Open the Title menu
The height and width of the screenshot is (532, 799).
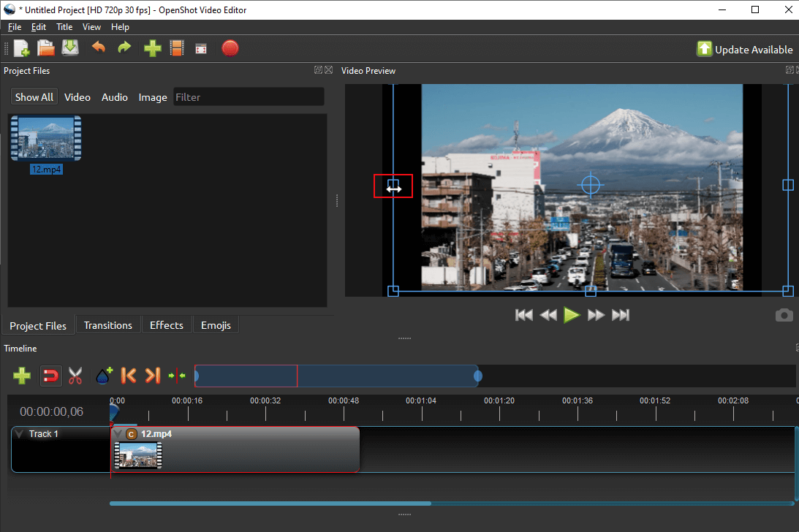click(64, 27)
